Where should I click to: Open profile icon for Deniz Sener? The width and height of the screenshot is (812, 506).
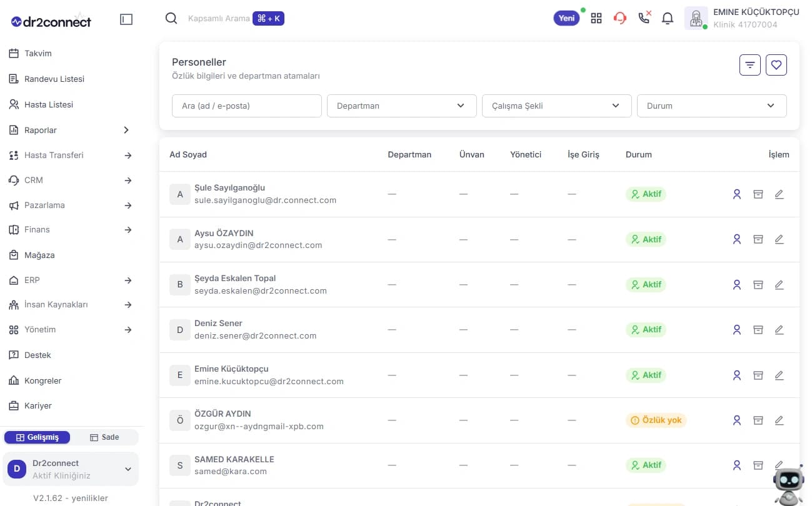(737, 329)
